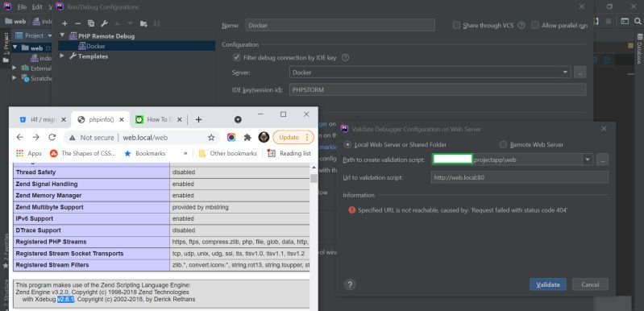The height and width of the screenshot is (311, 644).
Task: Open the Edit menu in PhpStorm
Action: tap(37, 7)
